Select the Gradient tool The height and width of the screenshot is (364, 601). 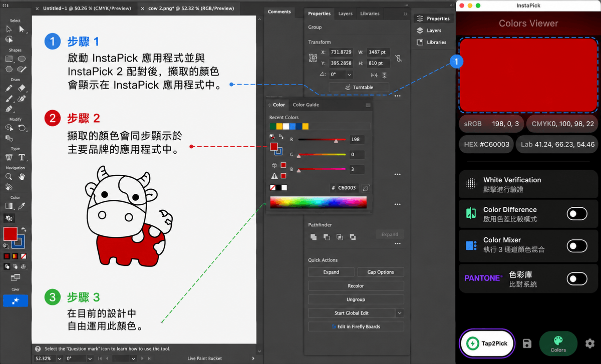coord(9,206)
